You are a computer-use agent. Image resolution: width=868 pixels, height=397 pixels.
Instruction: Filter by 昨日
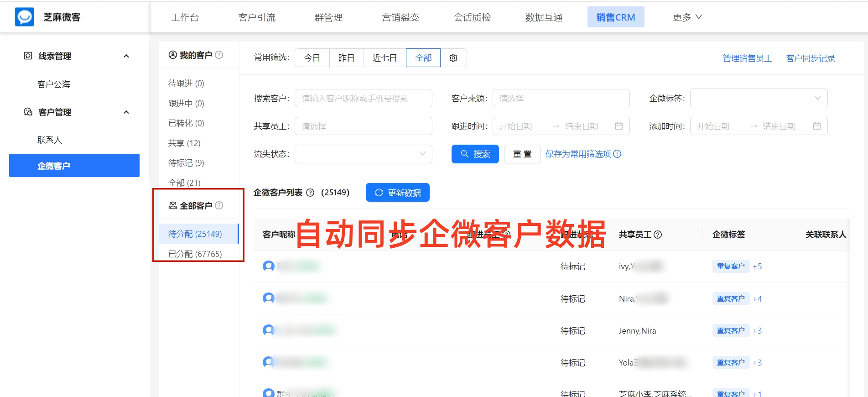(346, 58)
